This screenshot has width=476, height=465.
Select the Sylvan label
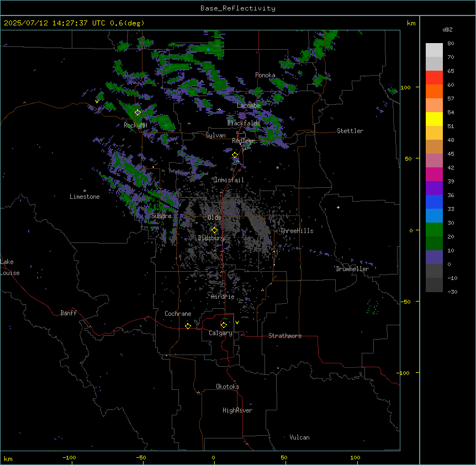click(215, 135)
